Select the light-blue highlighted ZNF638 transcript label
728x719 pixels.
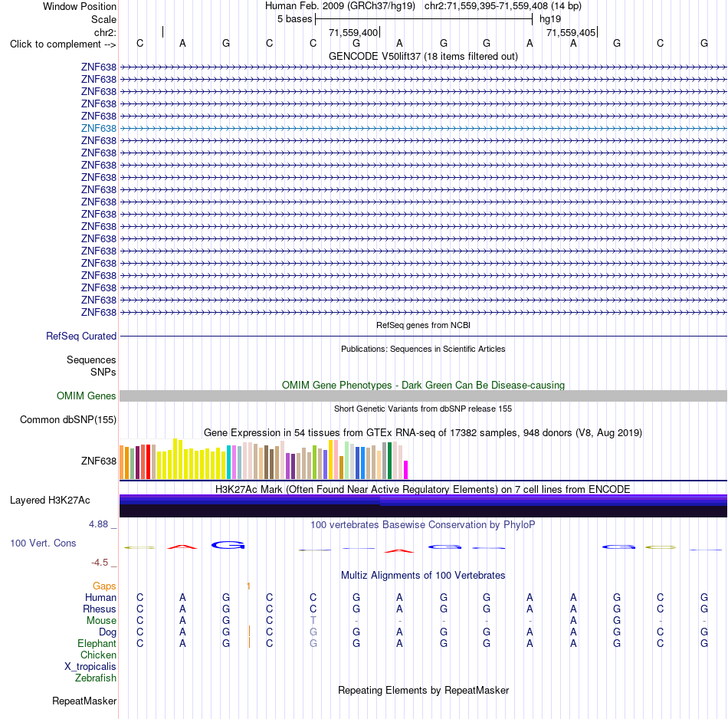point(98,128)
